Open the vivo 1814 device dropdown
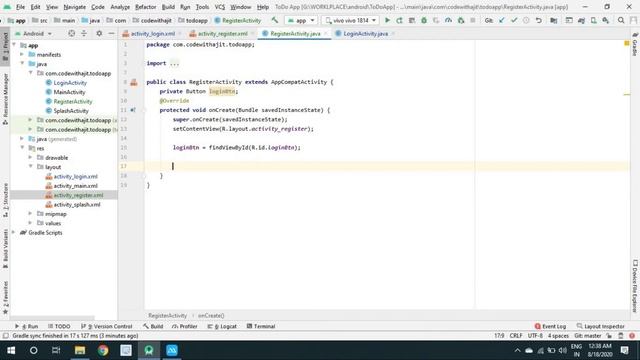 [x=350, y=20]
